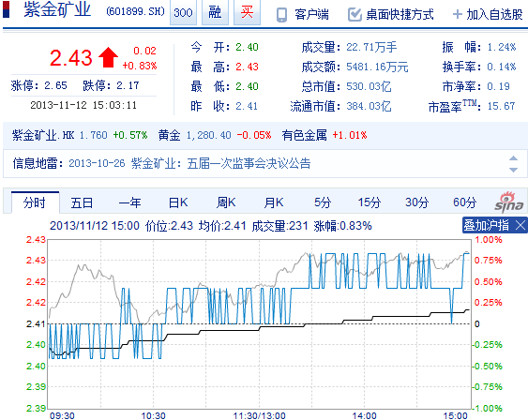528x420 pixels.
Task: Click the 换手率 0.14% value
Action: [502, 67]
